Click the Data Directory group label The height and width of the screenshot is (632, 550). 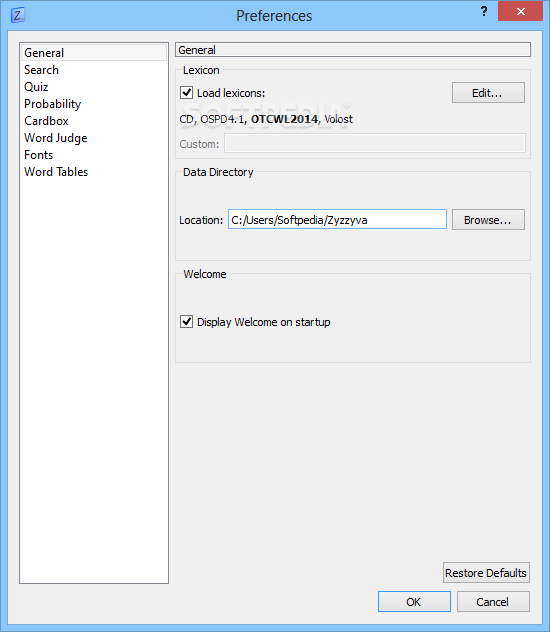[218, 172]
